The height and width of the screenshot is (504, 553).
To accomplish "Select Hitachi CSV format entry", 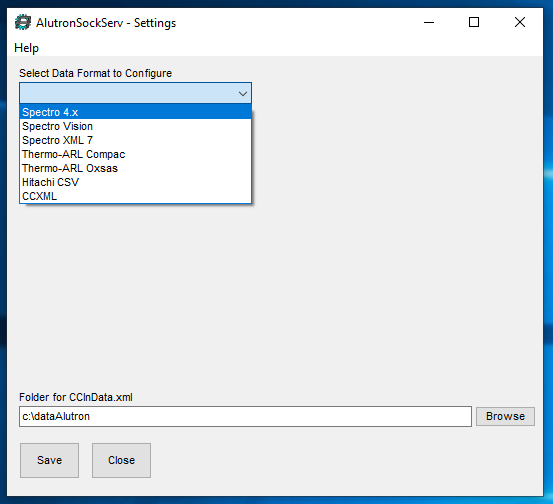I will point(135,182).
